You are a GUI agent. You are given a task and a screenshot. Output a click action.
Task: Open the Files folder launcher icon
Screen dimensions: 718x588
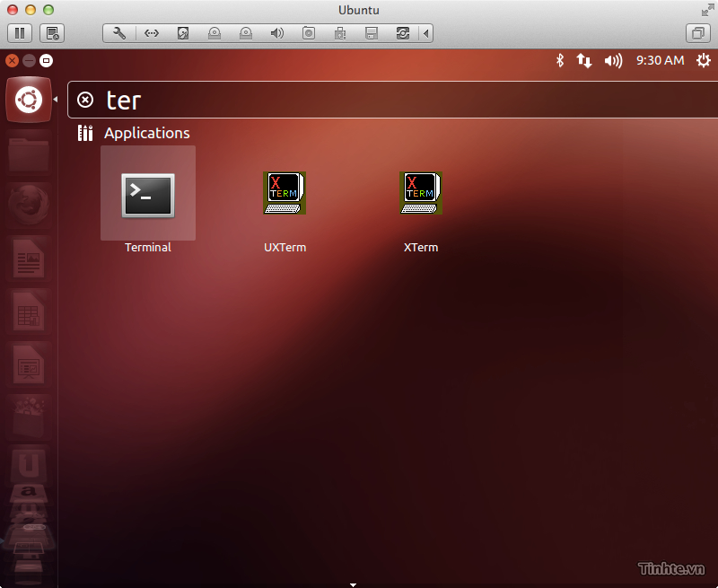29,154
